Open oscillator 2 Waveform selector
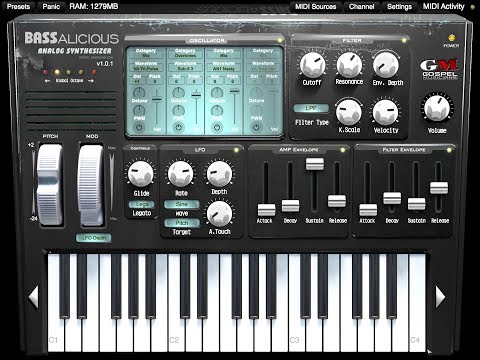 click(185, 68)
